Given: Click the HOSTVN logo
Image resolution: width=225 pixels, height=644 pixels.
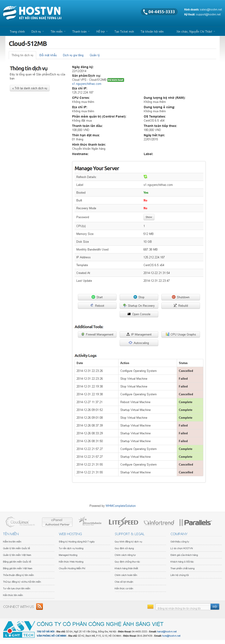Looking at the screenshot, I should pyautogui.click(x=33, y=13).
